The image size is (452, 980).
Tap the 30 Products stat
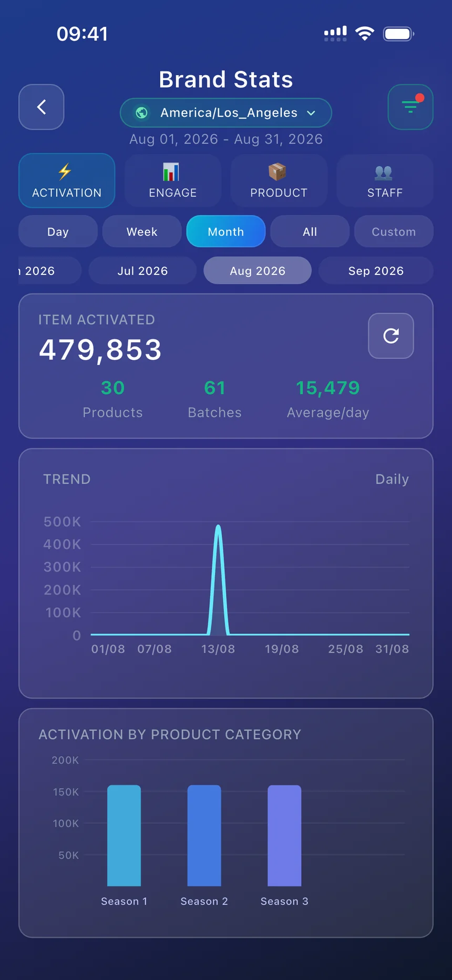pyautogui.click(x=112, y=399)
